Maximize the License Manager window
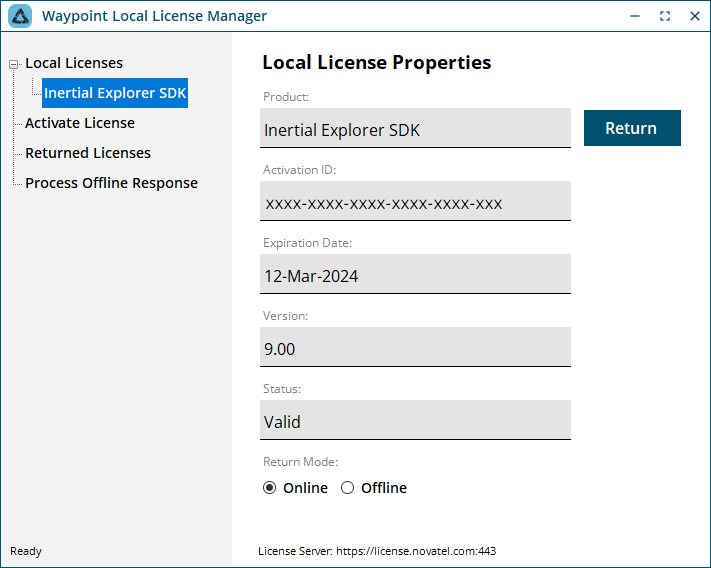The height and width of the screenshot is (568, 711). (x=665, y=16)
